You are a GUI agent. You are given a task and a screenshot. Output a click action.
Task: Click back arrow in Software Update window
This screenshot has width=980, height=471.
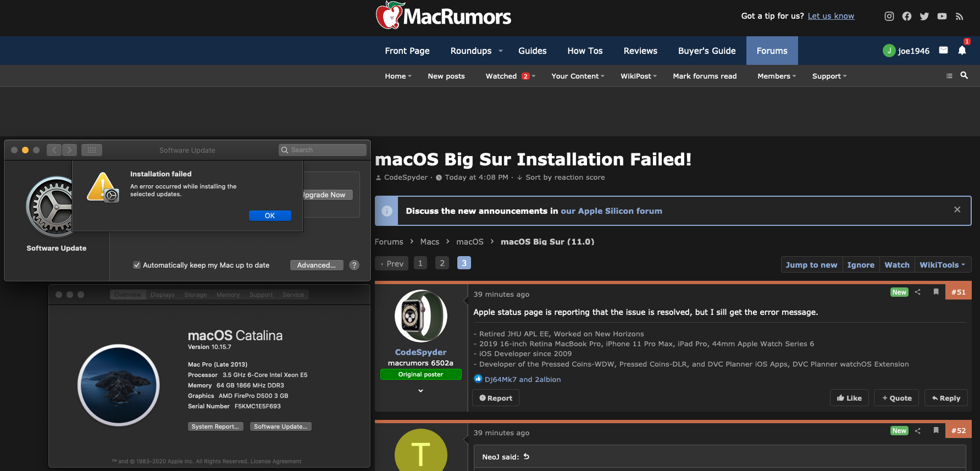coord(54,150)
